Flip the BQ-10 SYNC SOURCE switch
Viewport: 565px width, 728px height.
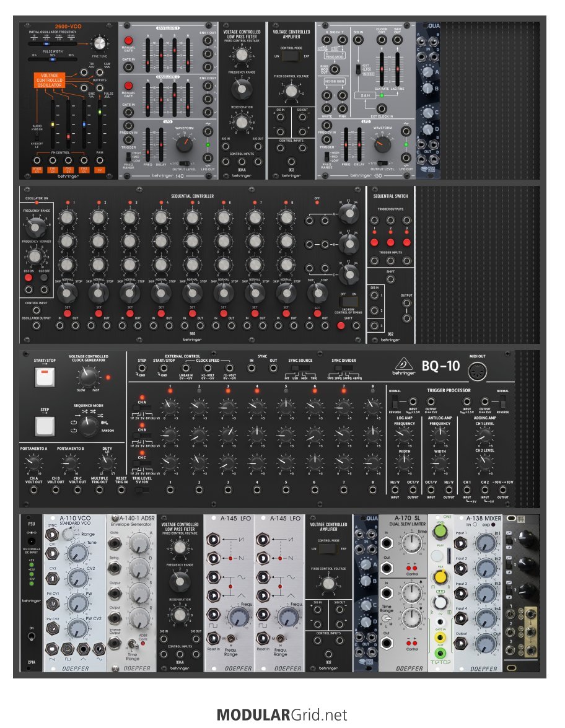300,367
